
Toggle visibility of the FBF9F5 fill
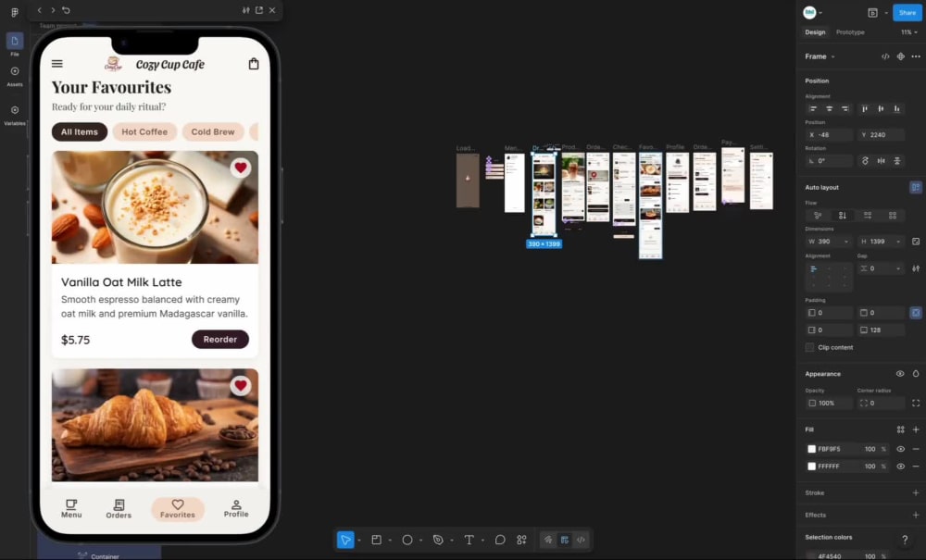(901, 449)
